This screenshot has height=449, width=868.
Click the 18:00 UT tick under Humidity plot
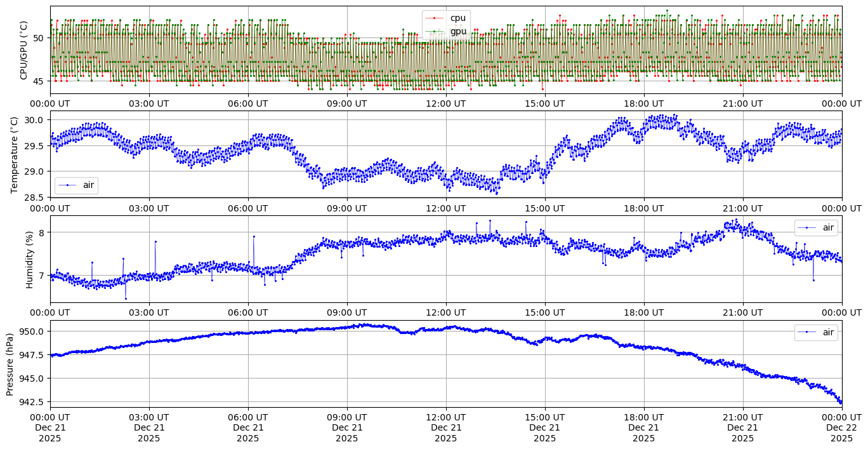(644, 312)
